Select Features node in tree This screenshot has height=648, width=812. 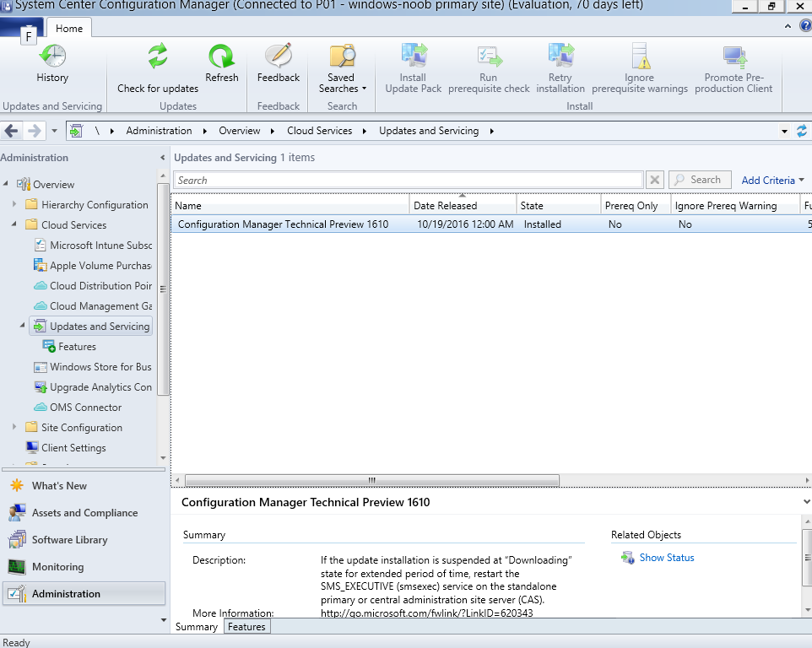pos(69,346)
